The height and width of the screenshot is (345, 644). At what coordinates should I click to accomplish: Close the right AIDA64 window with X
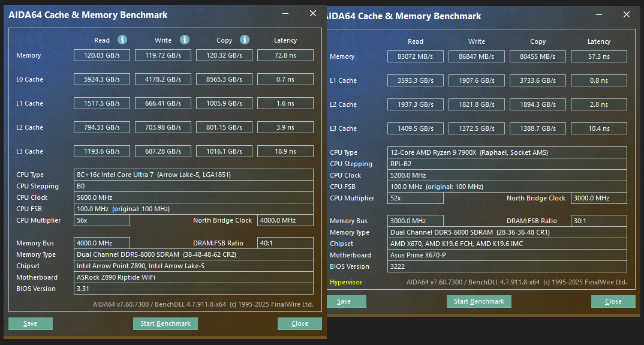tap(627, 15)
